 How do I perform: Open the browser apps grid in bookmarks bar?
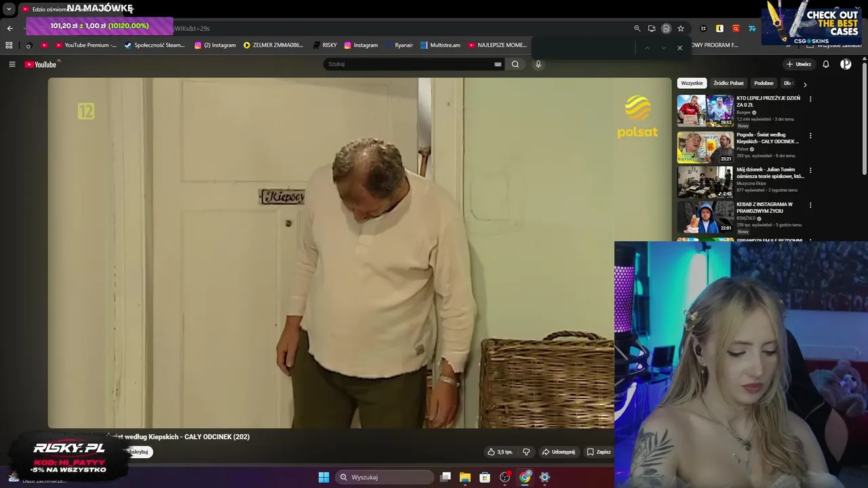(x=9, y=45)
